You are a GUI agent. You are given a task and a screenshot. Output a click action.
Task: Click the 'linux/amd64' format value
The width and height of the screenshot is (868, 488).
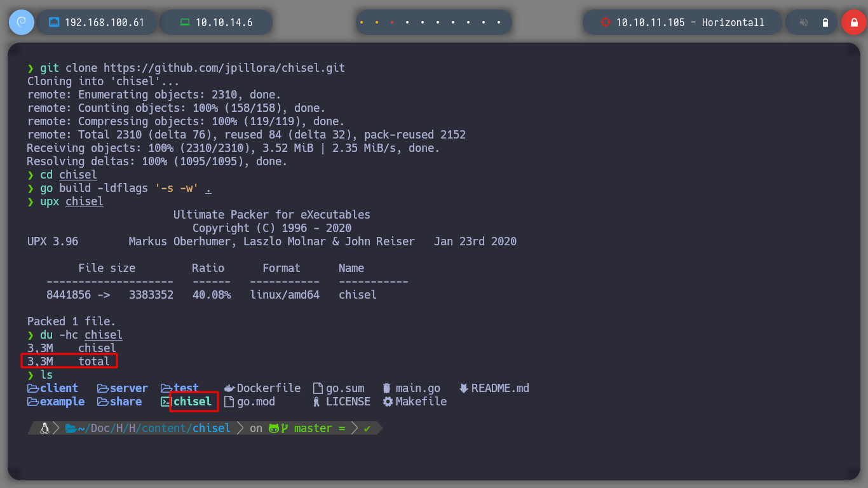click(x=285, y=295)
